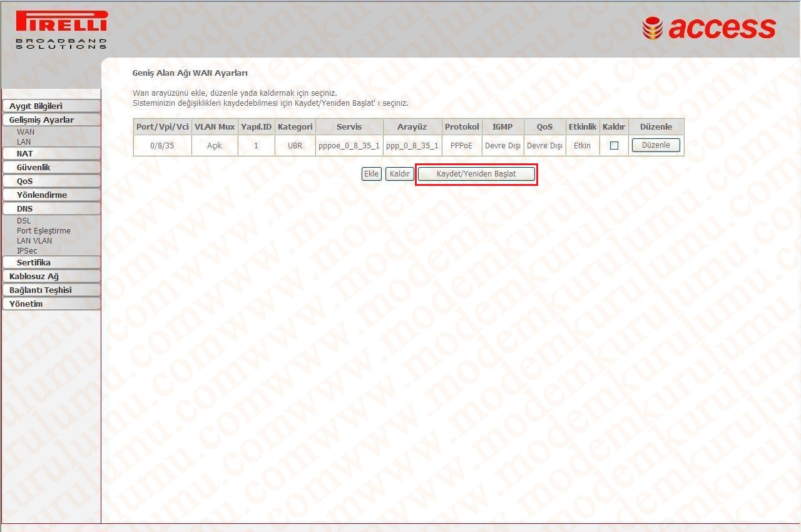Click the PPPoE protocol cell

pos(462,145)
